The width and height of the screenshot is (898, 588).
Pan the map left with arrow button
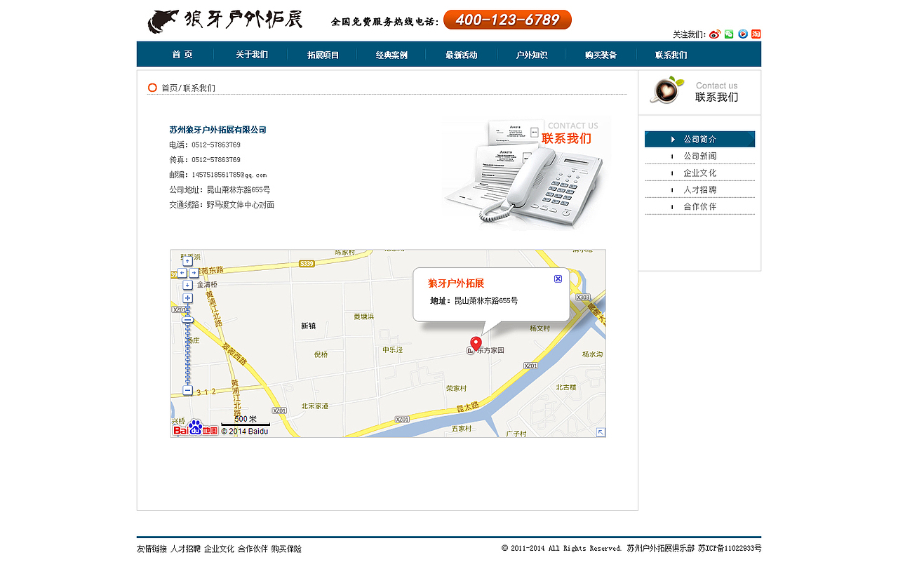(182, 273)
